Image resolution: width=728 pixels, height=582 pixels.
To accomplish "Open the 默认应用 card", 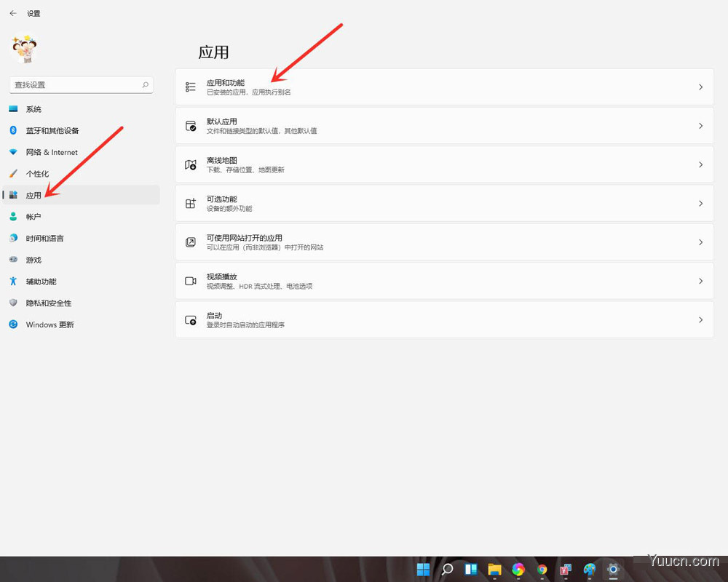I will pos(444,126).
